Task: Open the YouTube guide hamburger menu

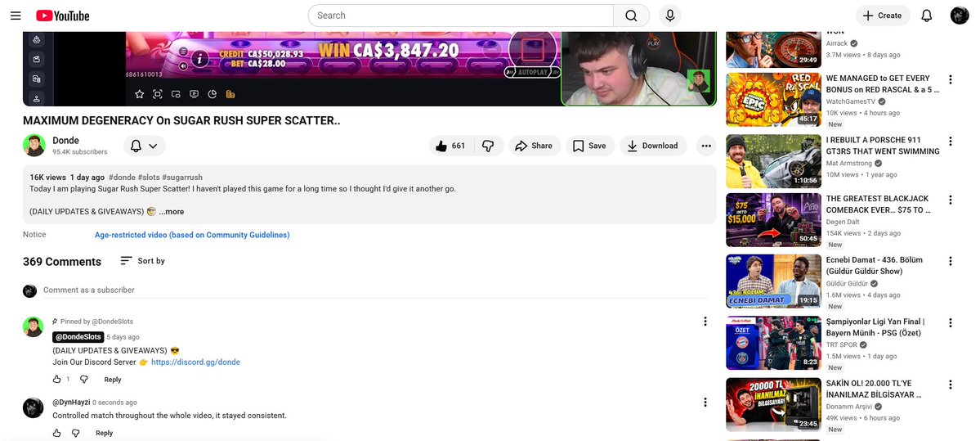Action: [x=16, y=16]
